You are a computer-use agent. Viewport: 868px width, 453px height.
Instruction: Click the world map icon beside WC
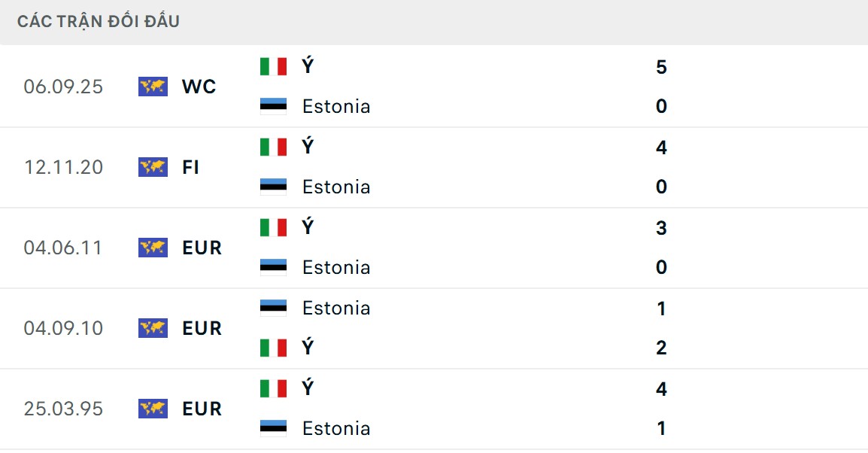click(153, 87)
